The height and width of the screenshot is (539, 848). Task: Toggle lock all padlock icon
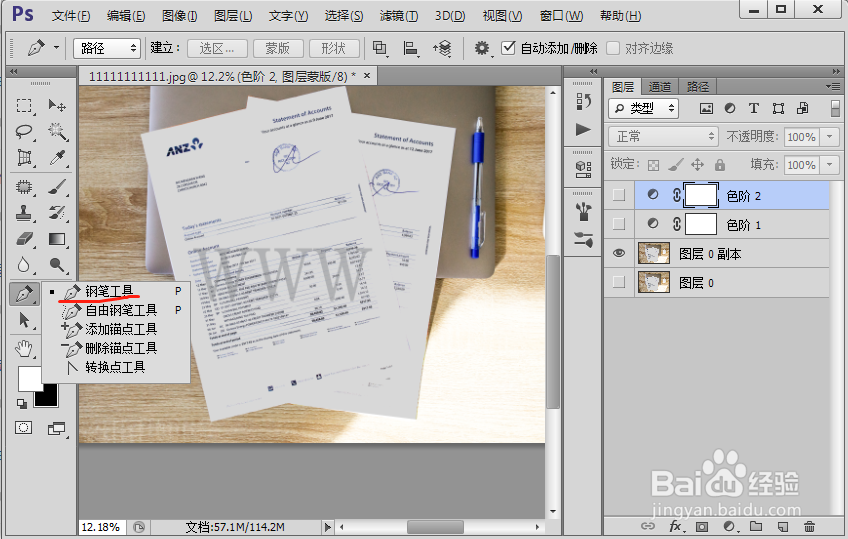[719, 164]
